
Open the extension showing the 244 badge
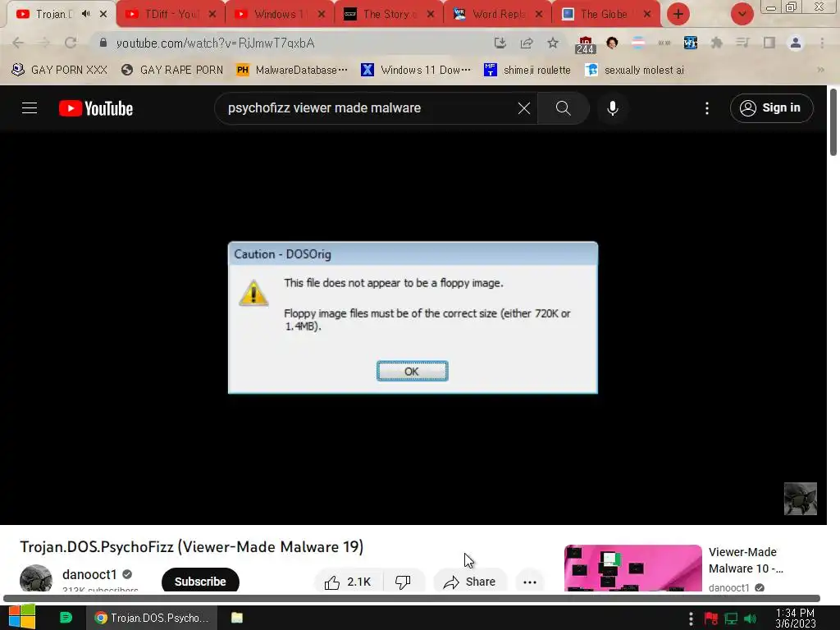click(x=585, y=45)
